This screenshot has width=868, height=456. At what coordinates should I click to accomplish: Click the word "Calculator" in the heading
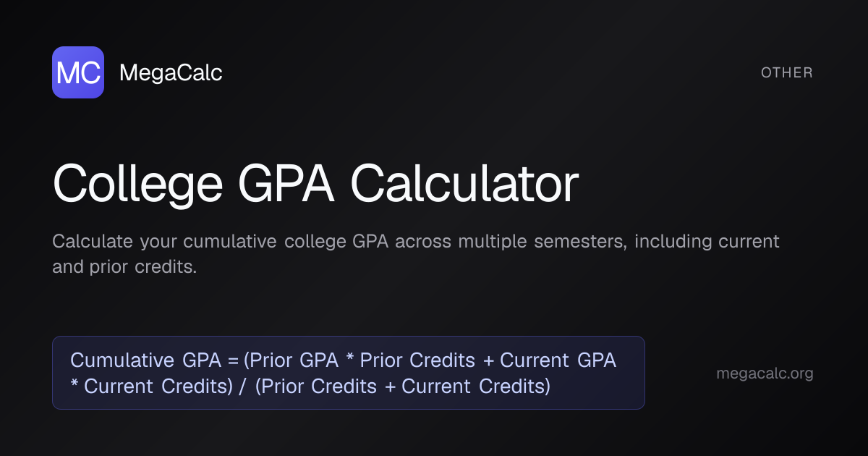click(464, 184)
